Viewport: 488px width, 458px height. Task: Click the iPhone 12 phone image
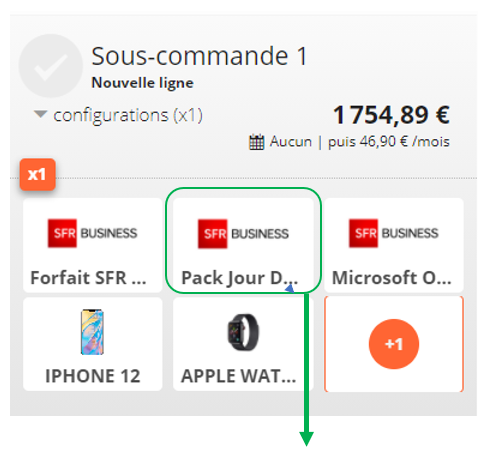[x=92, y=332]
